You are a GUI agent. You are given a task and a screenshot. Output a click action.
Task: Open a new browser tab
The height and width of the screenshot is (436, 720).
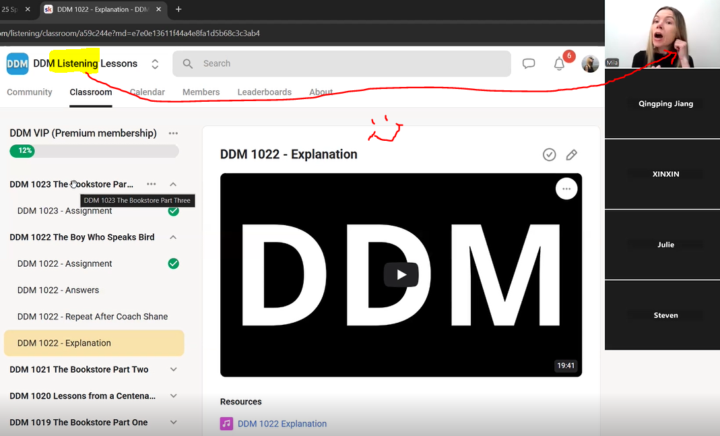point(179,9)
